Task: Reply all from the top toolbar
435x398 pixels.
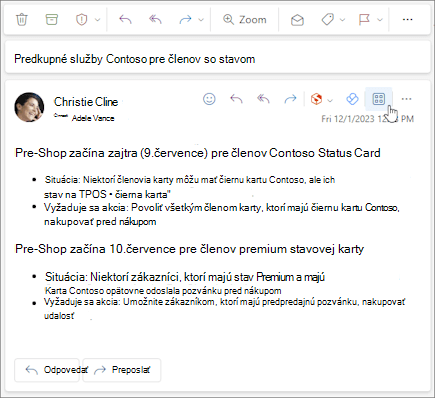Action: pos(155,20)
